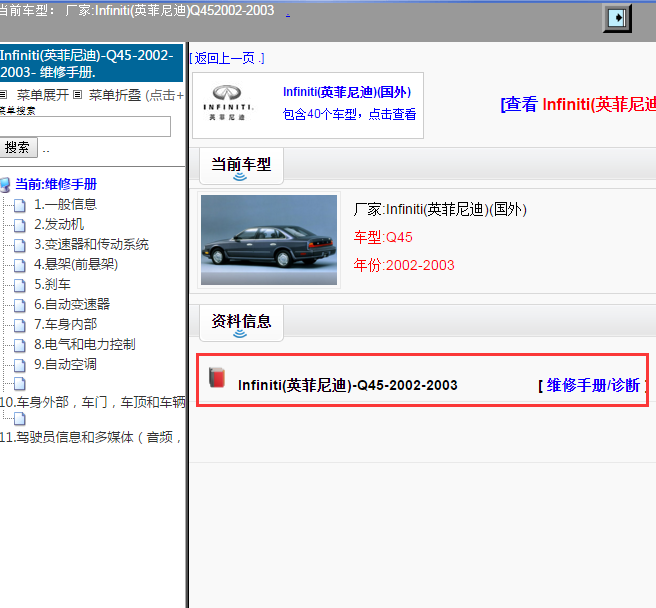The width and height of the screenshot is (656, 608).
Task: Click page icon for 2.发动机
Action: [x=20, y=226]
